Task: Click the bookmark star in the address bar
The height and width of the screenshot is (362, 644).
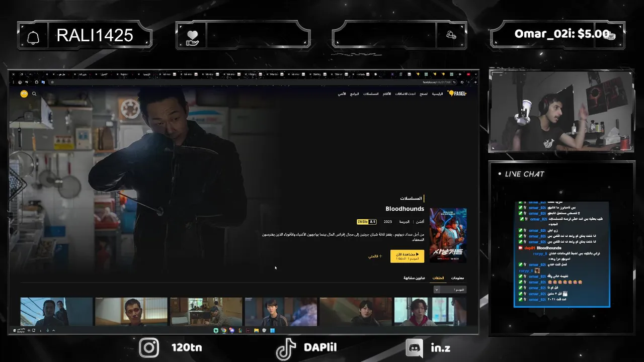Action: point(52,82)
